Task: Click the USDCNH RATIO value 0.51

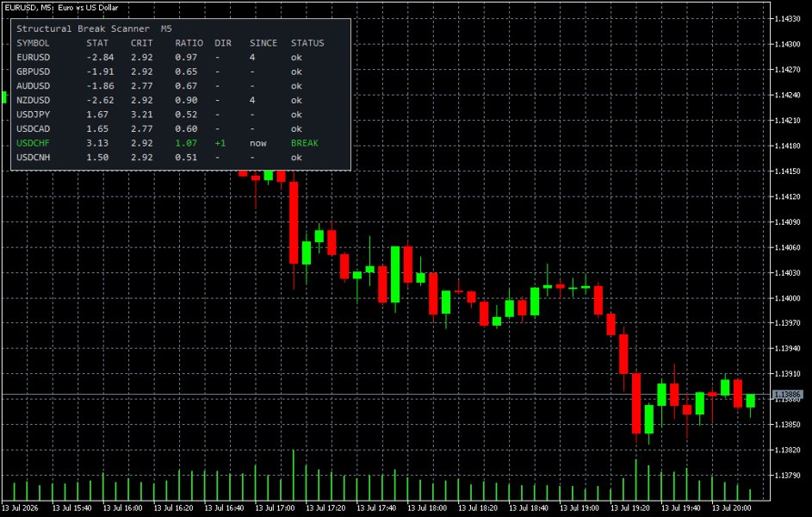Action: (x=186, y=158)
